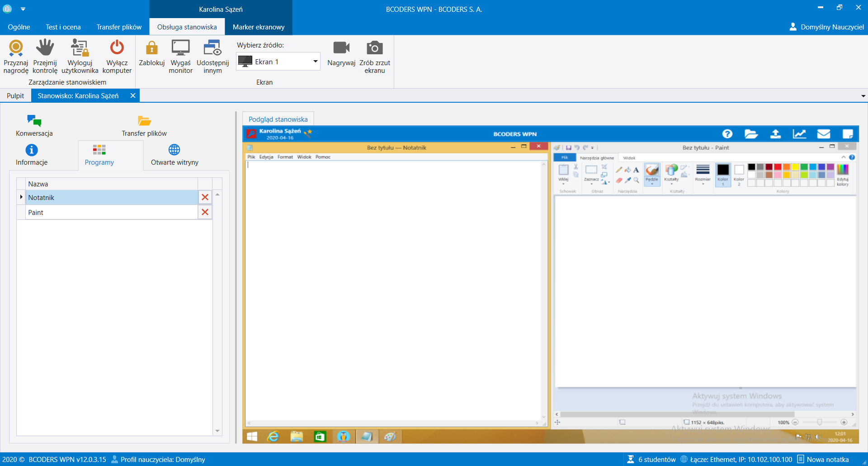The width and height of the screenshot is (868, 466).
Task: Click the Przyznaj nagrodę award icon
Action: pos(16,57)
